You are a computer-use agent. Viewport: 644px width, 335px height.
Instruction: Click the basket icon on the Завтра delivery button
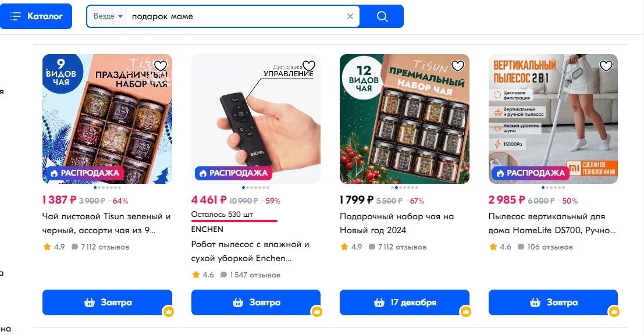(89, 302)
